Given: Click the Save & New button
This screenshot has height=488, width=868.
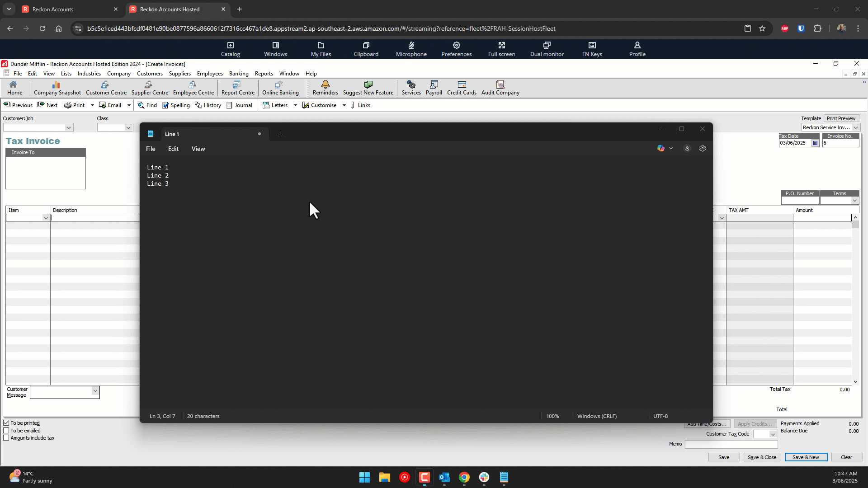Looking at the screenshot, I should click(806, 457).
